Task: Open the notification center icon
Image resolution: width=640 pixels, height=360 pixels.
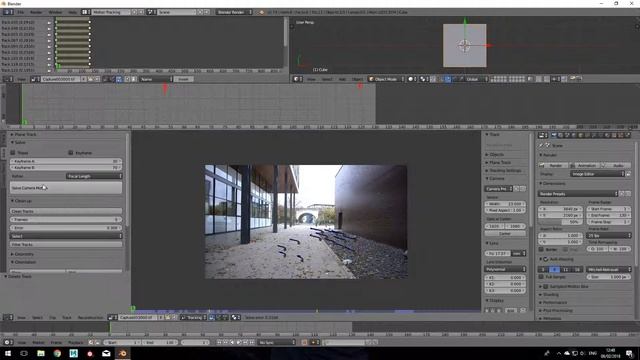Action: (x=629, y=353)
